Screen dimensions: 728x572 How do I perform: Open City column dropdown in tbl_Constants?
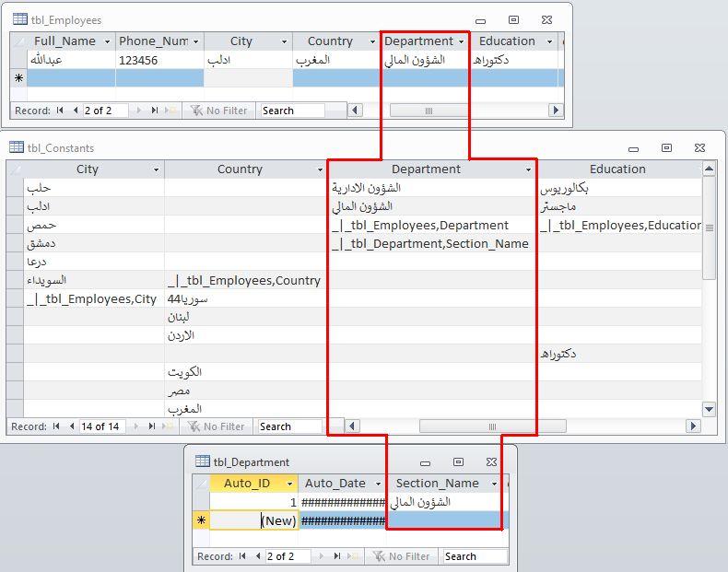click(156, 169)
